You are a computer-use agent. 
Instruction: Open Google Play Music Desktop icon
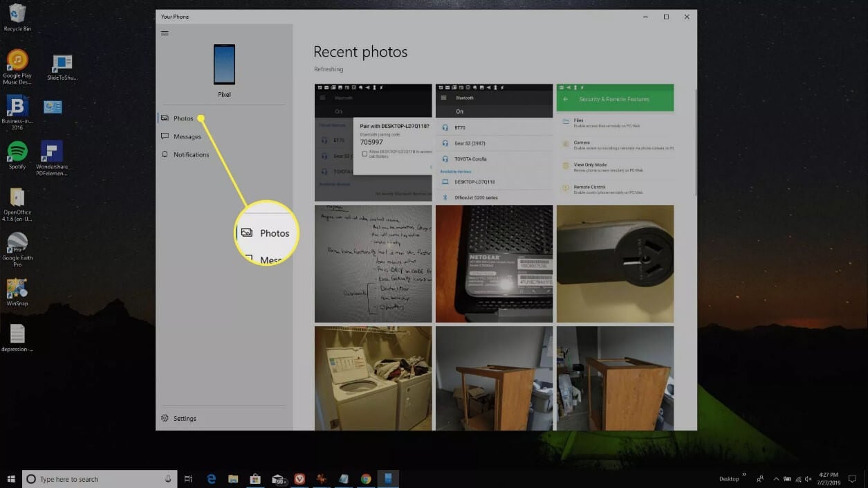coord(17,68)
